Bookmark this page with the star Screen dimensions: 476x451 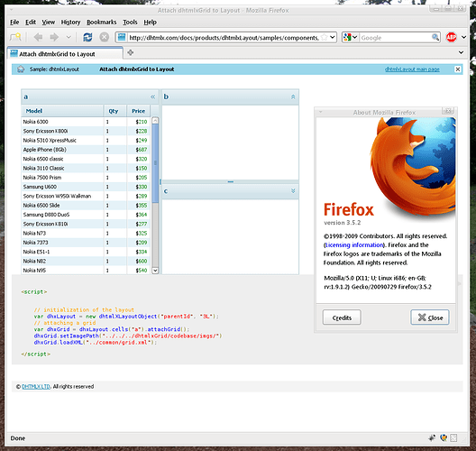(x=325, y=37)
